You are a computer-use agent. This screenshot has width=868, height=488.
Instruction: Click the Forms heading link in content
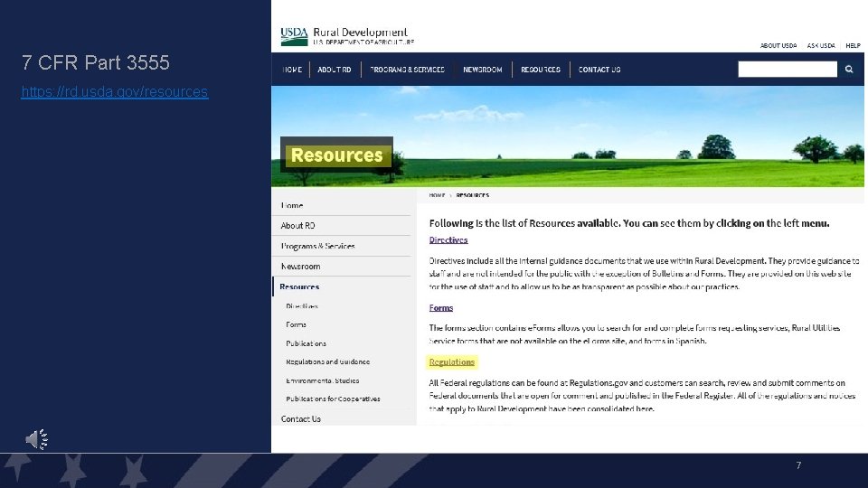tap(441, 308)
